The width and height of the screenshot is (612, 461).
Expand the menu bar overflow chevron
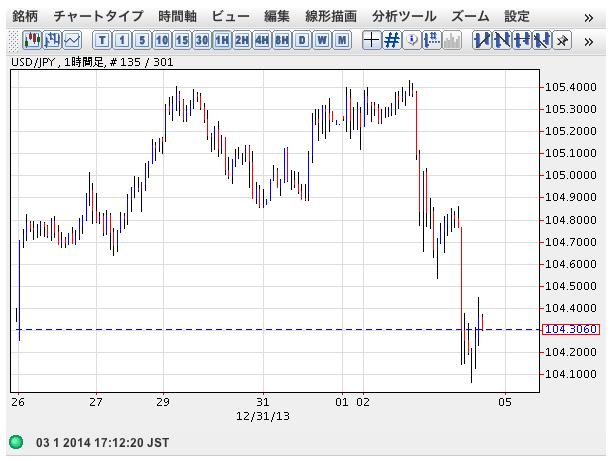coord(589,18)
